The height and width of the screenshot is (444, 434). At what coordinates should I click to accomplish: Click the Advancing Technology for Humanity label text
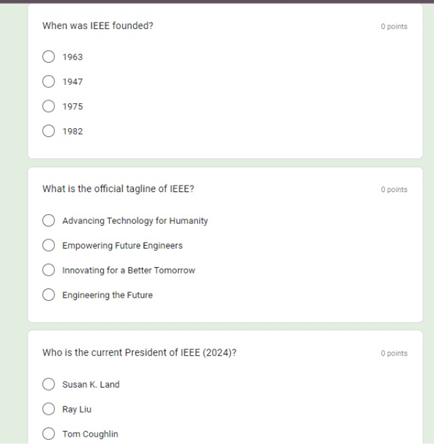[x=135, y=221]
